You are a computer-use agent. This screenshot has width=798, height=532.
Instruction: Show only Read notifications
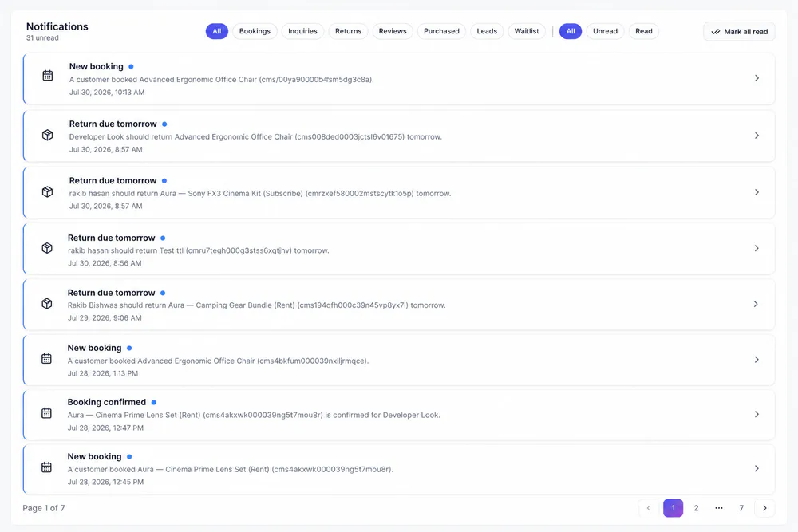click(644, 31)
